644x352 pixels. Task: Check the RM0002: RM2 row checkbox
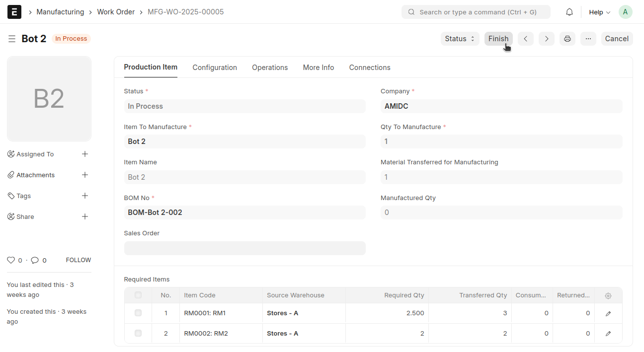tap(138, 334)
